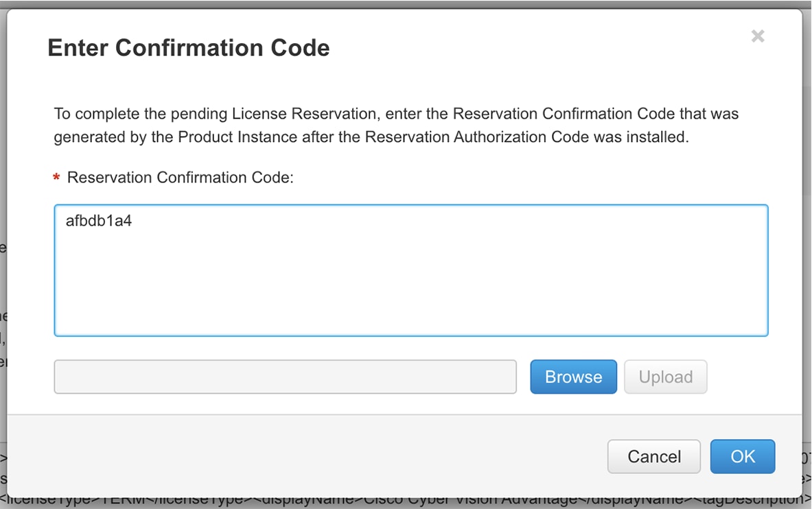Close the Enter Confirmation Code dialog
Screen dimensions: 812x509
coord(758,36)
